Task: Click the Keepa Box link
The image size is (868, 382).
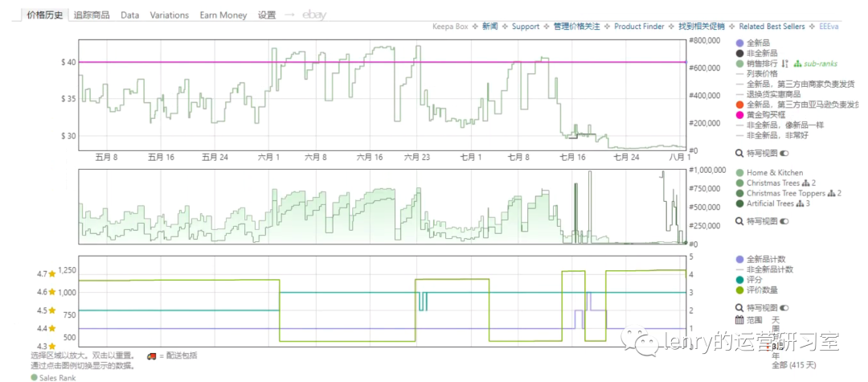Action: 450,27
